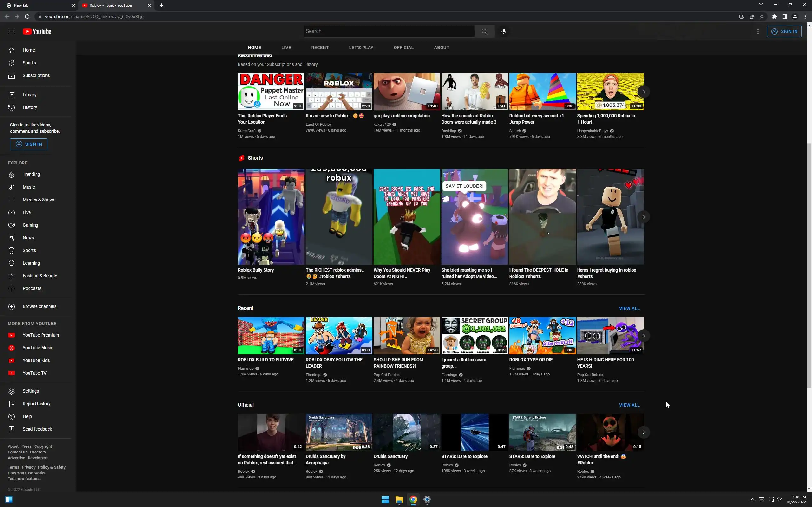
Task: Click the voice search microphone icon
Action: [503, 31]
